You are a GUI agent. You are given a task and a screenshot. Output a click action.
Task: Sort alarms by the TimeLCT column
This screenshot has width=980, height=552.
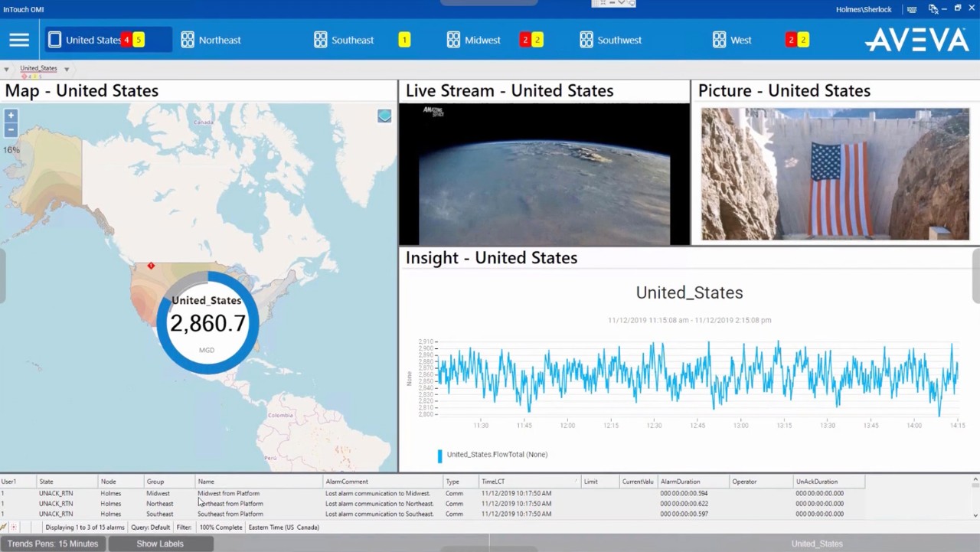pyautogui.click(x=528, y=482)
